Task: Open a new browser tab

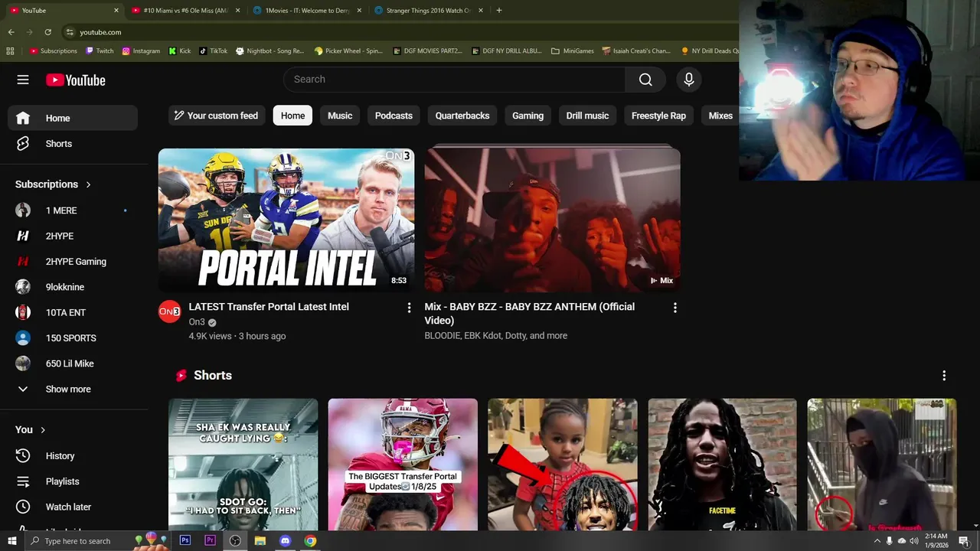Action: 499,11
